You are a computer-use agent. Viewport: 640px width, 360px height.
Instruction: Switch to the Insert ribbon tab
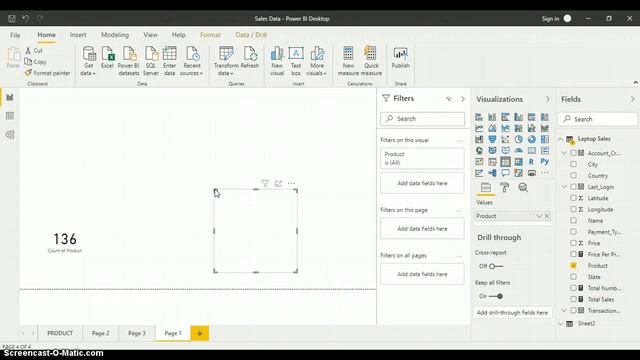click(78, 35)
